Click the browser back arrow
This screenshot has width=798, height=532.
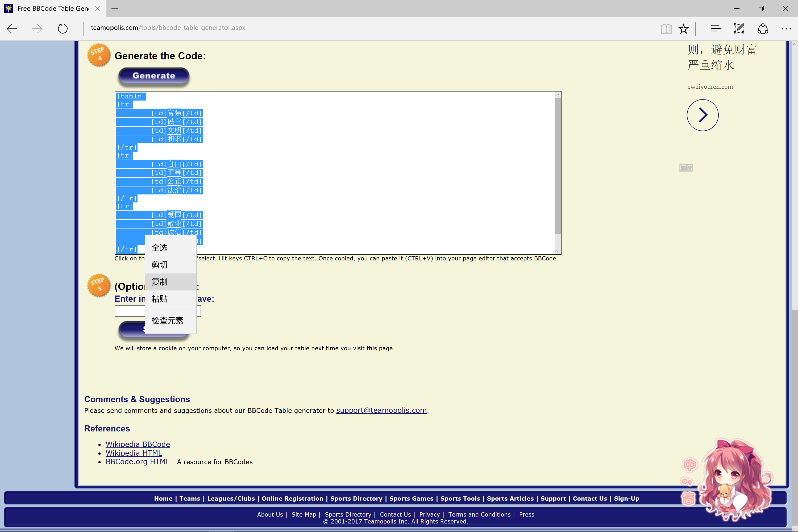coord(12,29)
